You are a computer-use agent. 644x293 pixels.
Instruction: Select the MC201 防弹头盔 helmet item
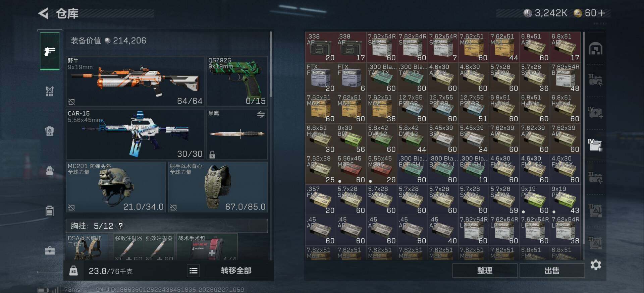coord(116,187)
